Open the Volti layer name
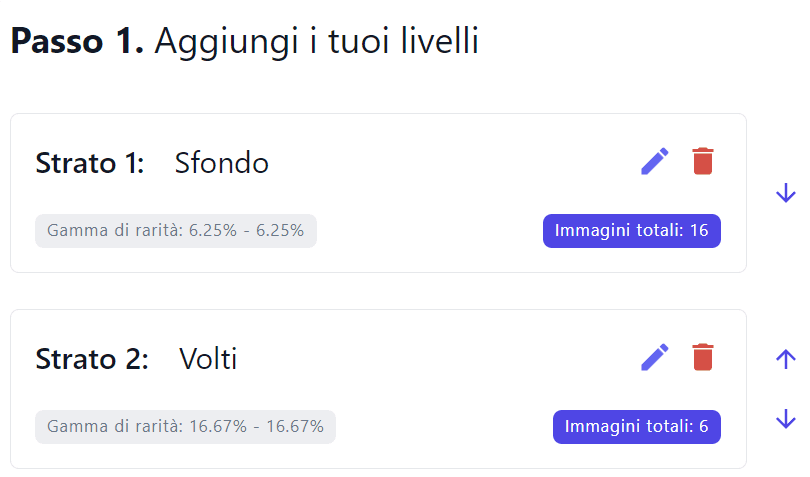Image resolution: width=810 pixels, height=477 pixels. [208, 359]
